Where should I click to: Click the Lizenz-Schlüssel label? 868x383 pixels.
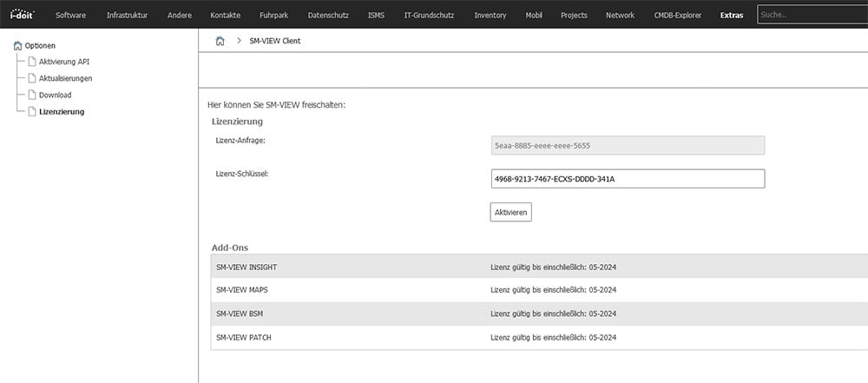(242, 174)
